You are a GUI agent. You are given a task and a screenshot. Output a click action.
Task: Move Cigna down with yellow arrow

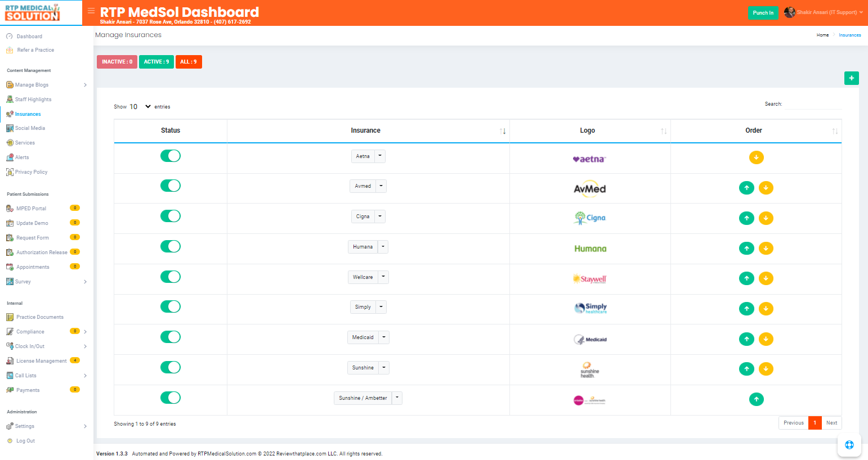766,218
